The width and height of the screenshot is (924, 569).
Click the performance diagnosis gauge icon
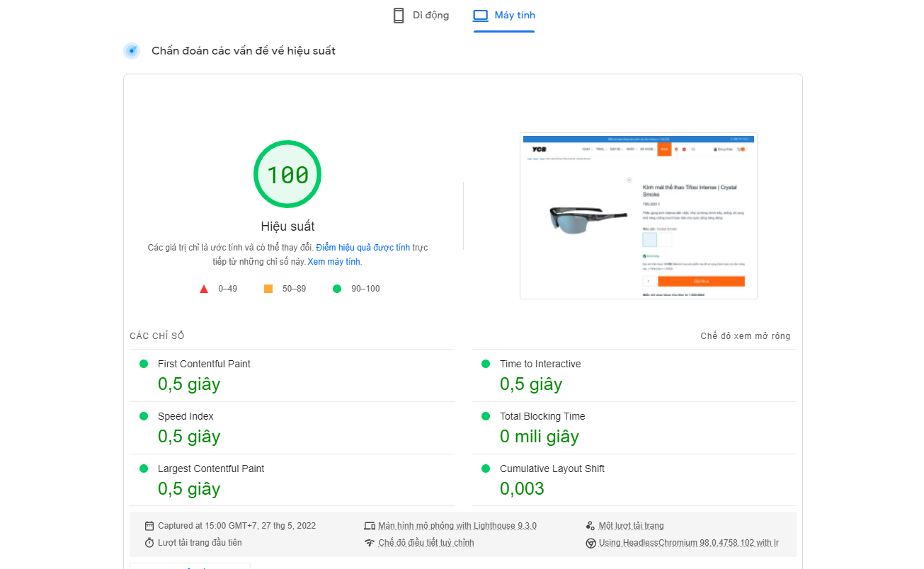(x=132, y=51)
